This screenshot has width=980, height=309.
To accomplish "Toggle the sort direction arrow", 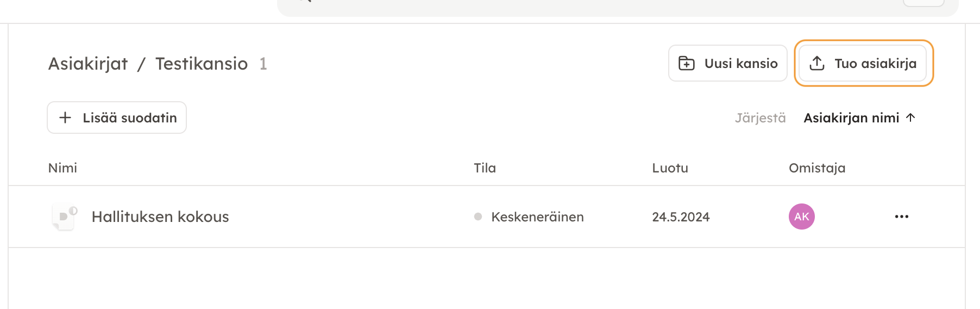I will [911, 118].
